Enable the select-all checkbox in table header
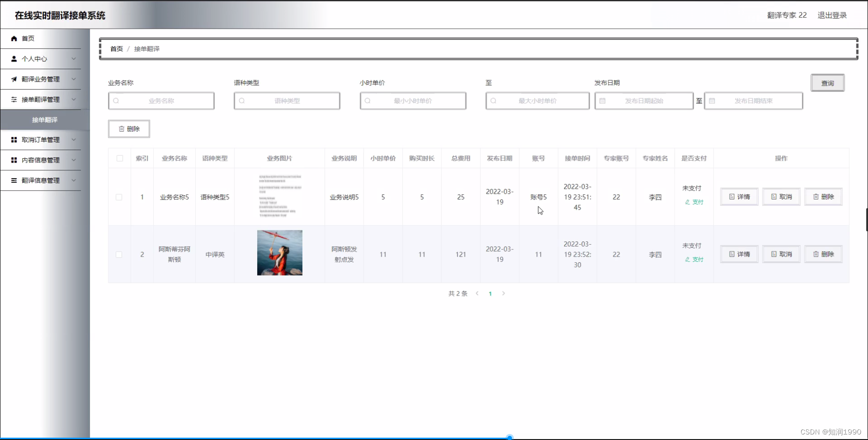868x440 pixels. coord(120,158)
